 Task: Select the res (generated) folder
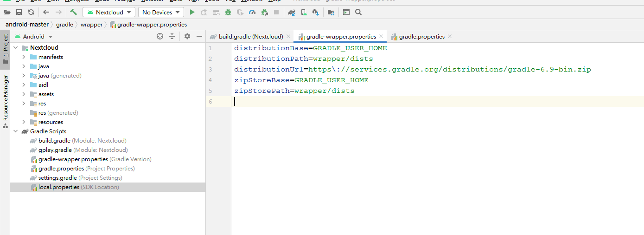click(54, 113)
